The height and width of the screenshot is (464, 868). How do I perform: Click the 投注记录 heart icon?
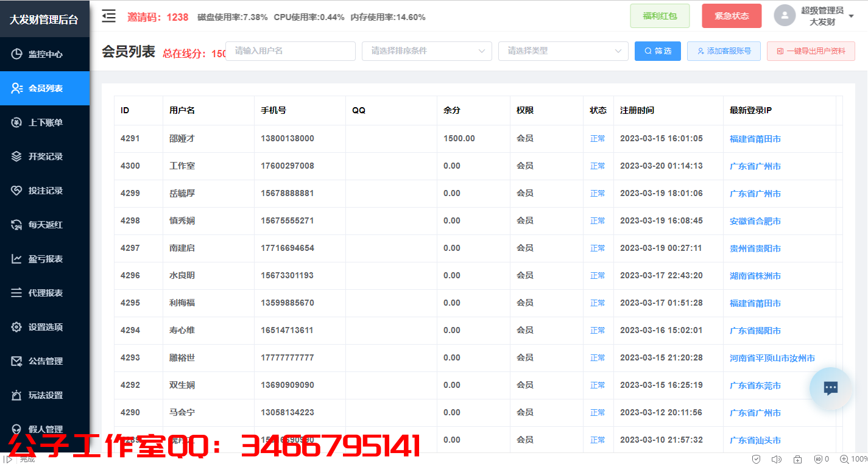17,191
